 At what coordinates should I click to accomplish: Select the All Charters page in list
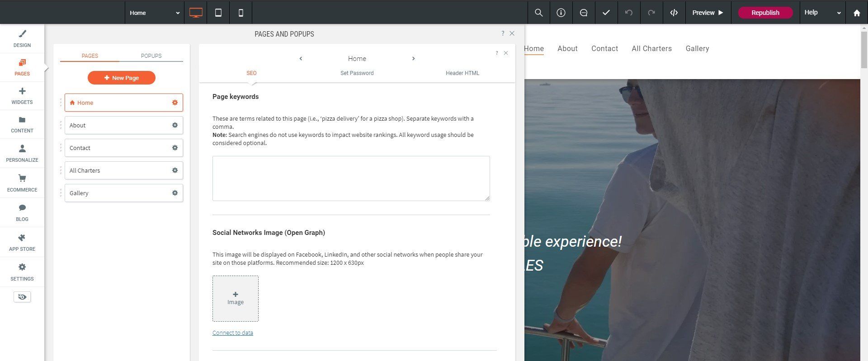(124, 170)
